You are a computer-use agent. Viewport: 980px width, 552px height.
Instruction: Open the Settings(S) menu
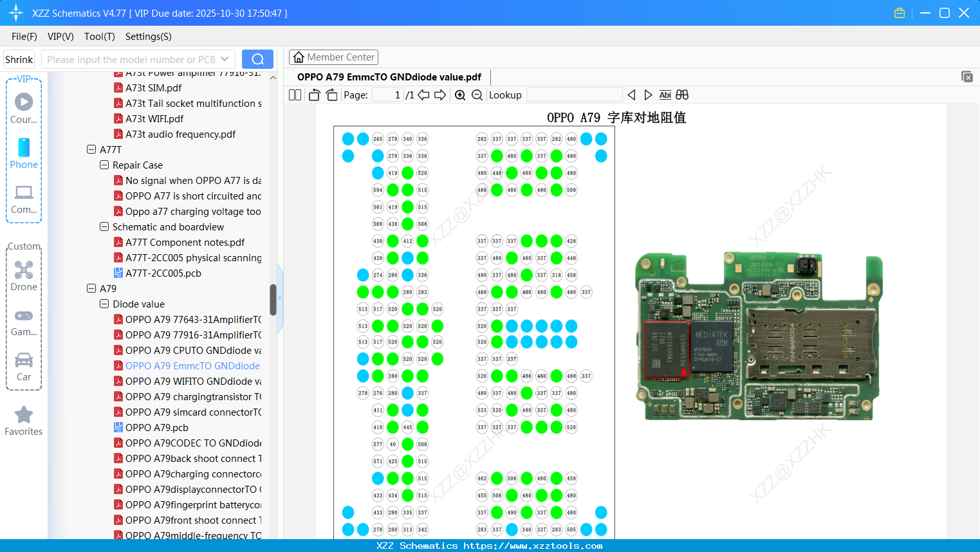point(148,37)
